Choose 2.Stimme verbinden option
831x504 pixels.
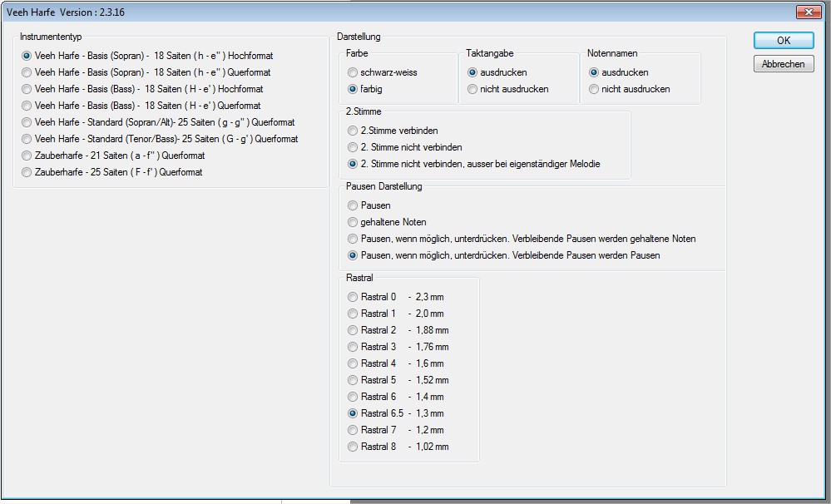coord(354,131)
